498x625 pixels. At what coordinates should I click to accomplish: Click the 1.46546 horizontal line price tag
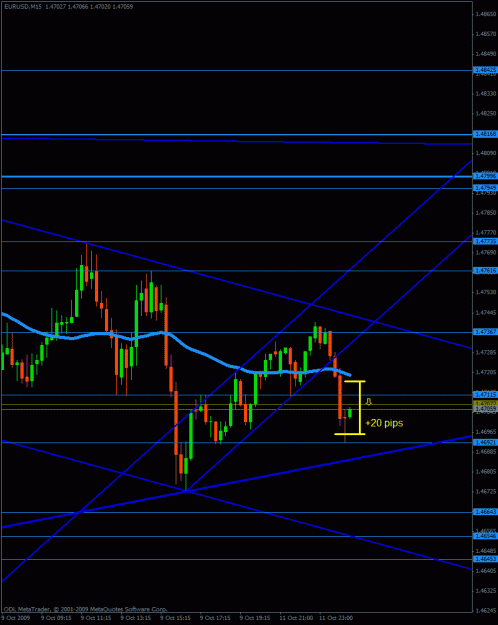pyautogui.click(x=485, y=537)
